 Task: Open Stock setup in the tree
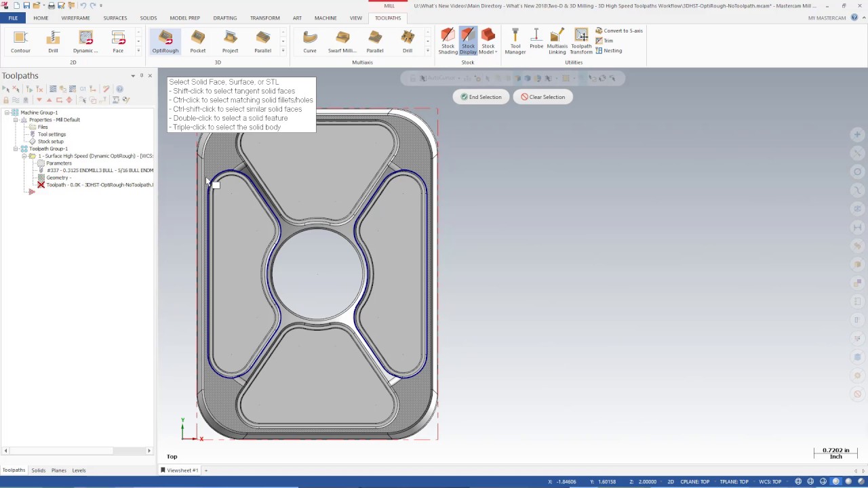(x=50, y=142)
